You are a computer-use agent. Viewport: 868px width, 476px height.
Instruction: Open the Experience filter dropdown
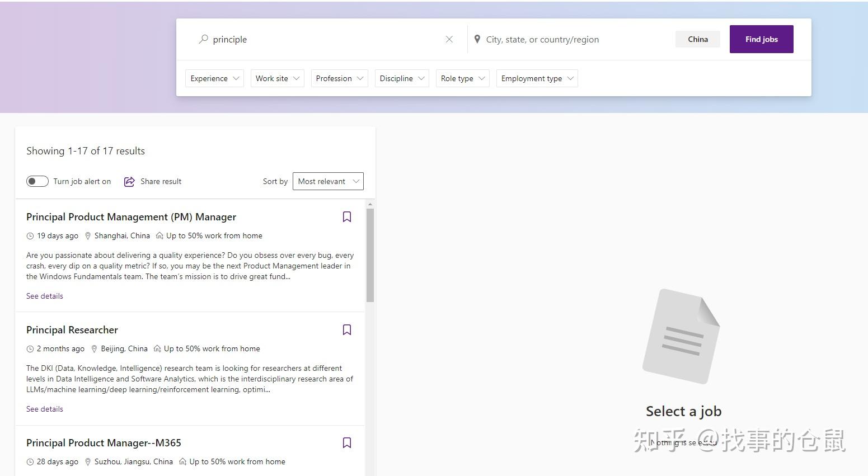coord(214,78)
